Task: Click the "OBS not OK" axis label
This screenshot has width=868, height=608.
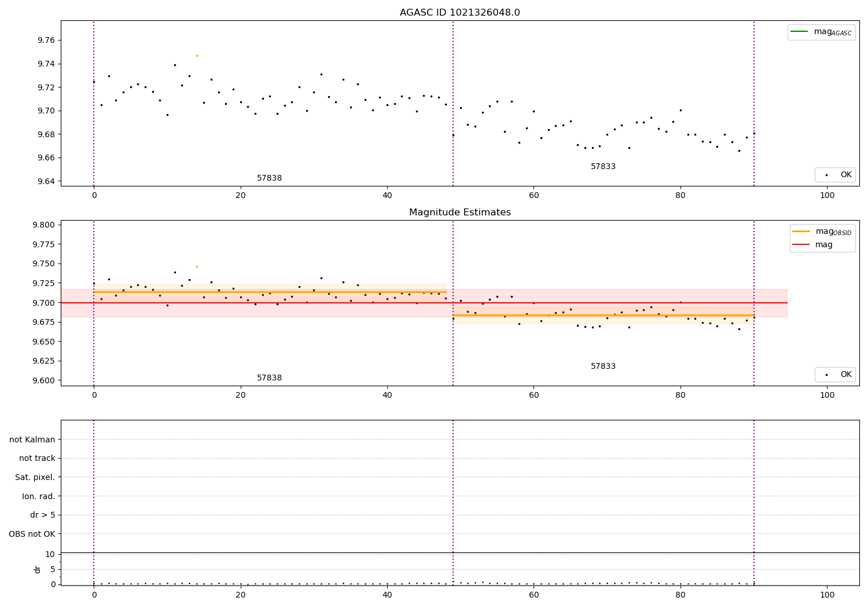Action: click(32, 534)
